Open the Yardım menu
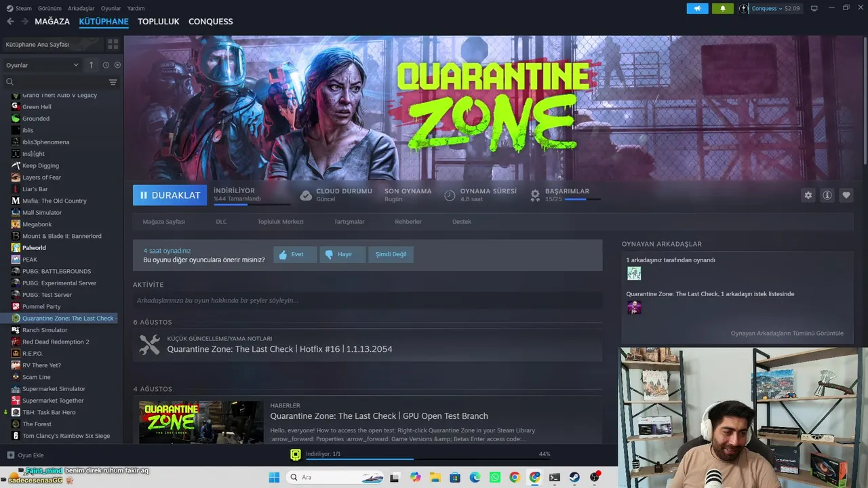The image size is (868, 488). click(136, 8)
